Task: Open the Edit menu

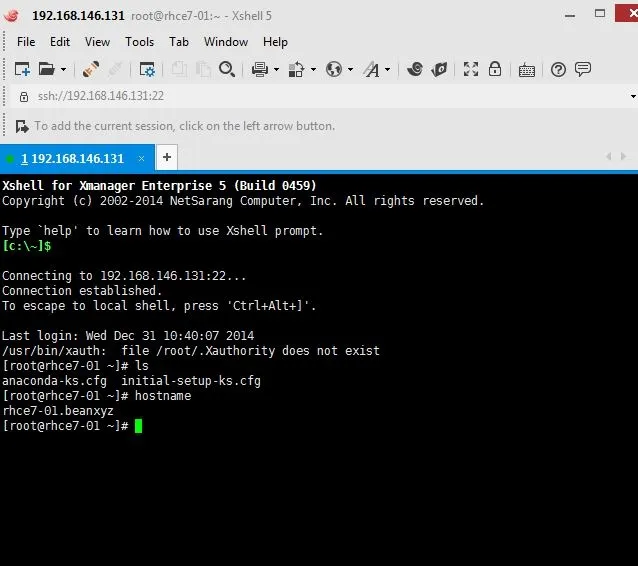Action: pos(60,42)
